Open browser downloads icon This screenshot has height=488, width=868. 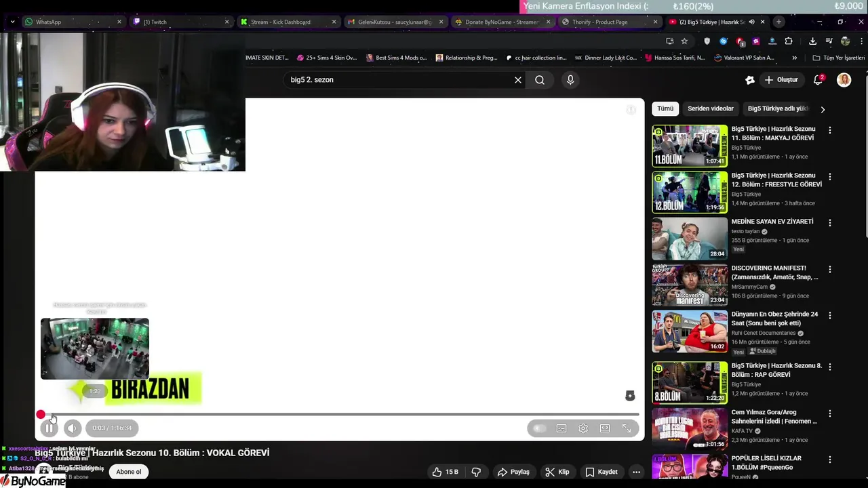pyautogui.click(x=812, y=41)
